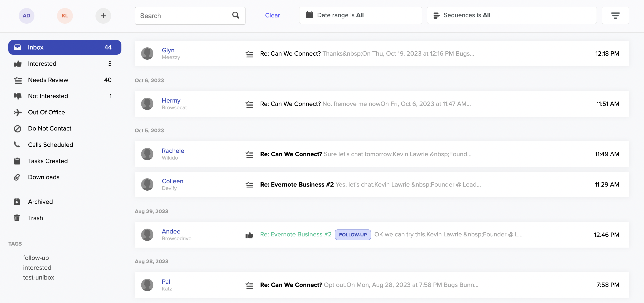
Task: Open Andee's Re: Evernote Business #2 subject
Action: pyautogui.click(x=295, y=234)
